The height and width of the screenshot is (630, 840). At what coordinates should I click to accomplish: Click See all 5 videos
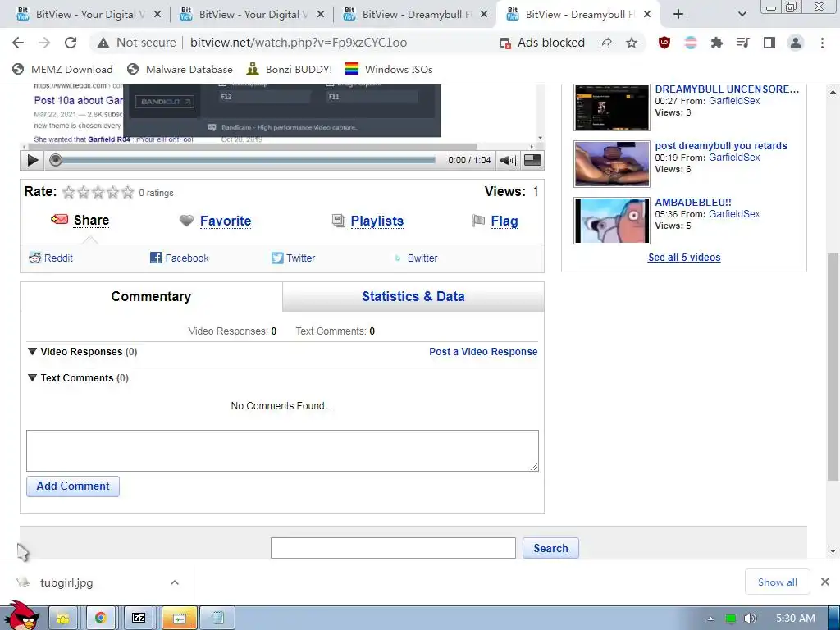click(x=684, y=257)
